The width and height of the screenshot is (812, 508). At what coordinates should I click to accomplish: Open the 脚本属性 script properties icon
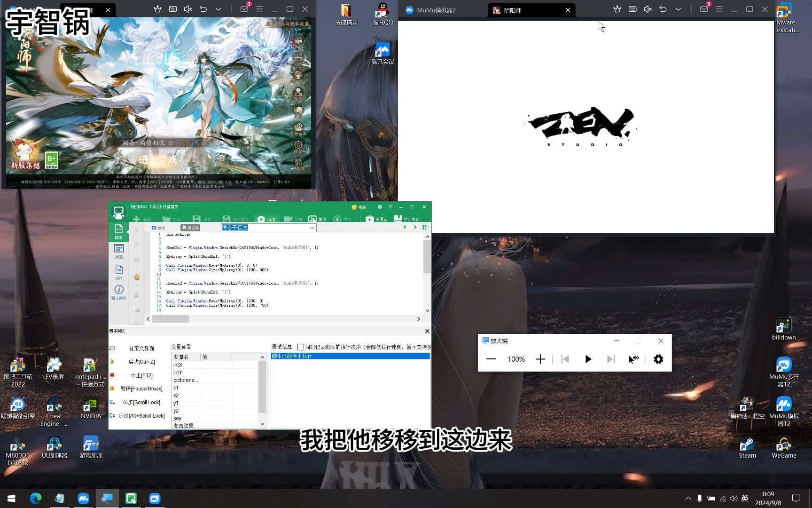[119, 292]
